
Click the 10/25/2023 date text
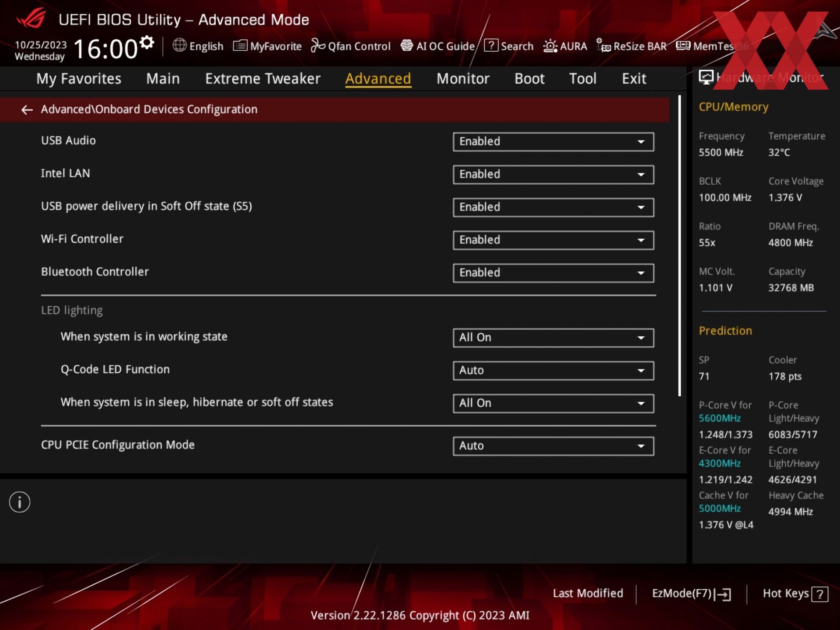[41, 45]
